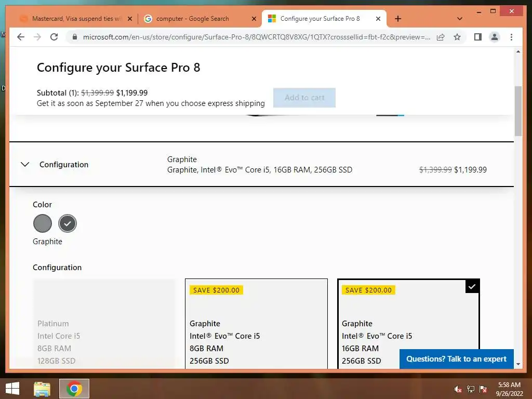532x399 pixels.
Task: Close the Configure your Surface Pro 8 tab
Action: pyautogui.click(x=378, y=19)
